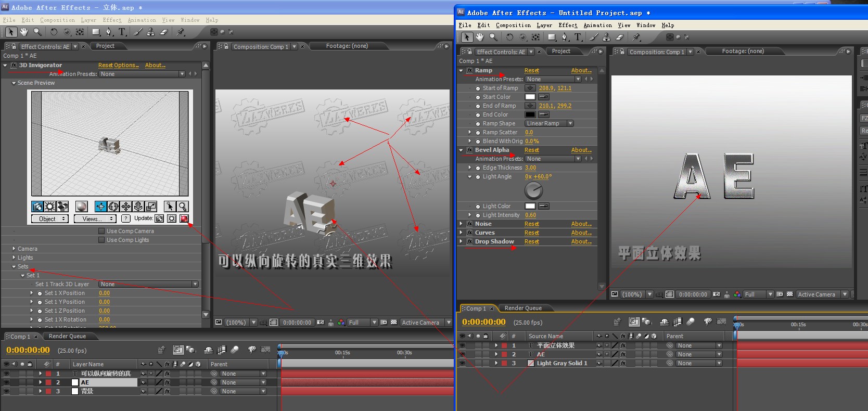Screen dimensions: 868x411
Task: Open parent None dropdown for Light Gray Solid 1
Action: click(698, 363)
